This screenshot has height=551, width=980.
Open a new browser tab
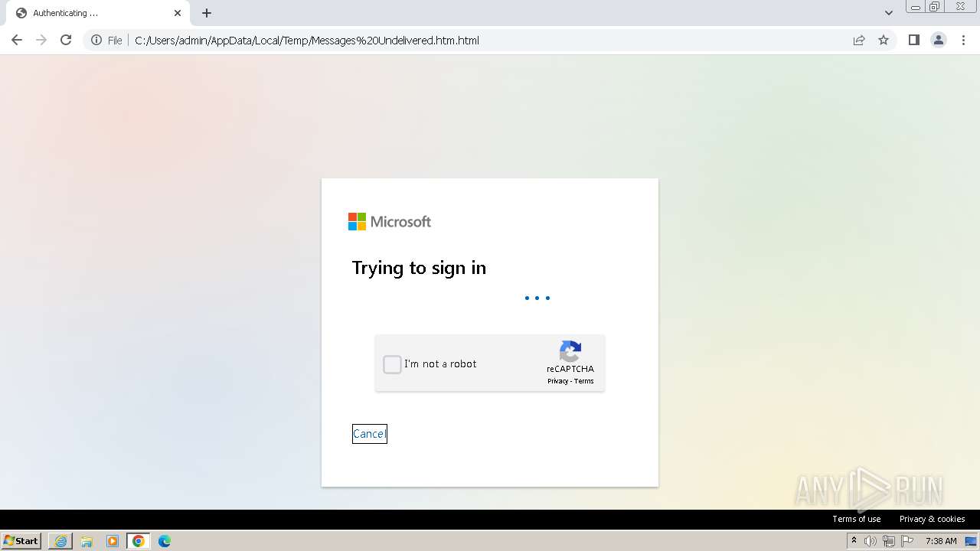coord(207,13)
